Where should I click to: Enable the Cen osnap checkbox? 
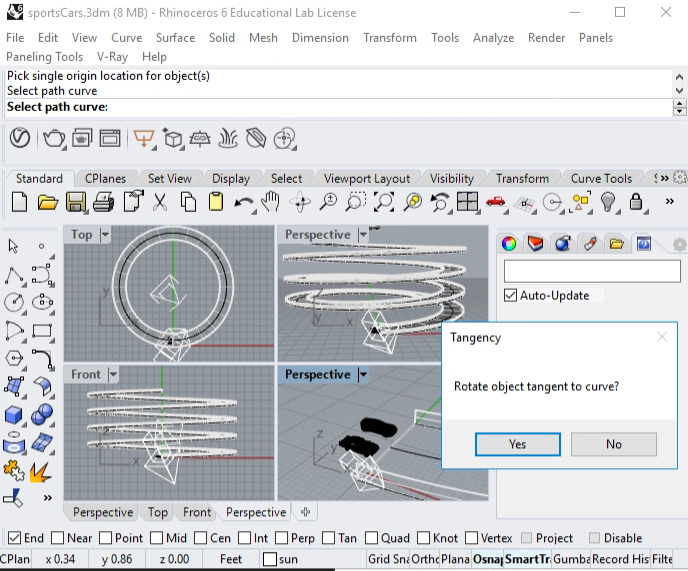(x=201, y=538)
